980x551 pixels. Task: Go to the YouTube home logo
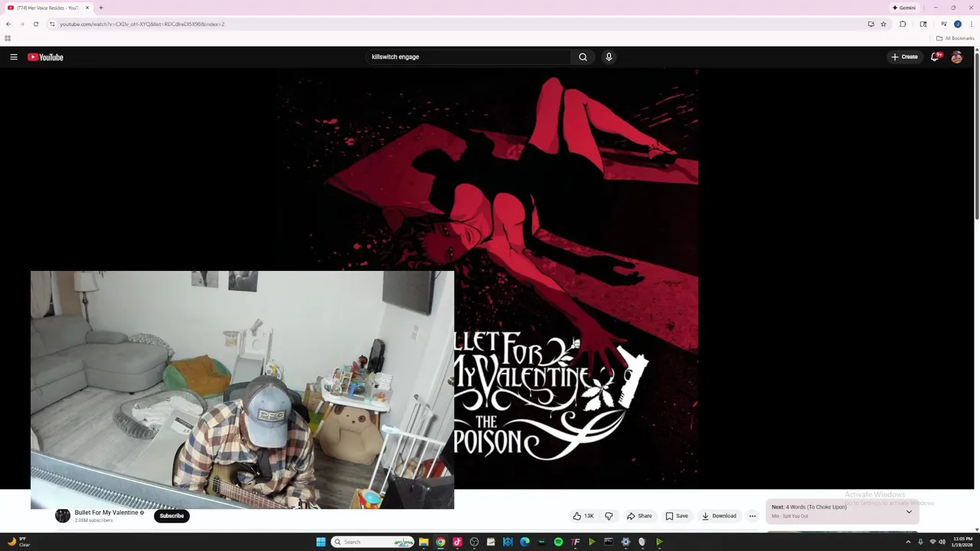pyautogui.click(x=45, y=57)
